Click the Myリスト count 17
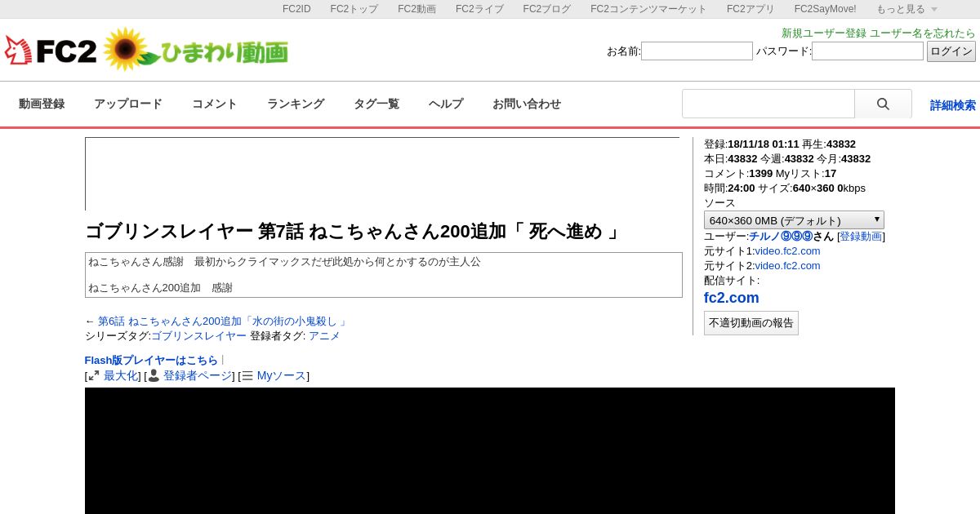This screenshot has width=980, height=514. (831, 174)
